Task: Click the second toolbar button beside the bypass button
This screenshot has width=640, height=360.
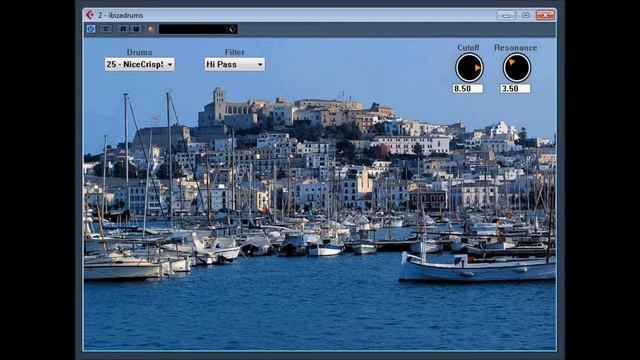Action: tap(106, 29)
